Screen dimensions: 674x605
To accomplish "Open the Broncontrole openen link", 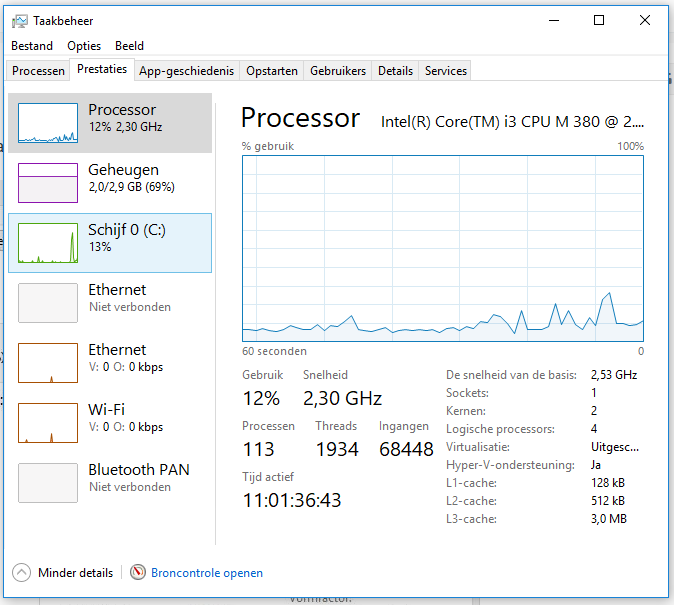I will 207,573.
